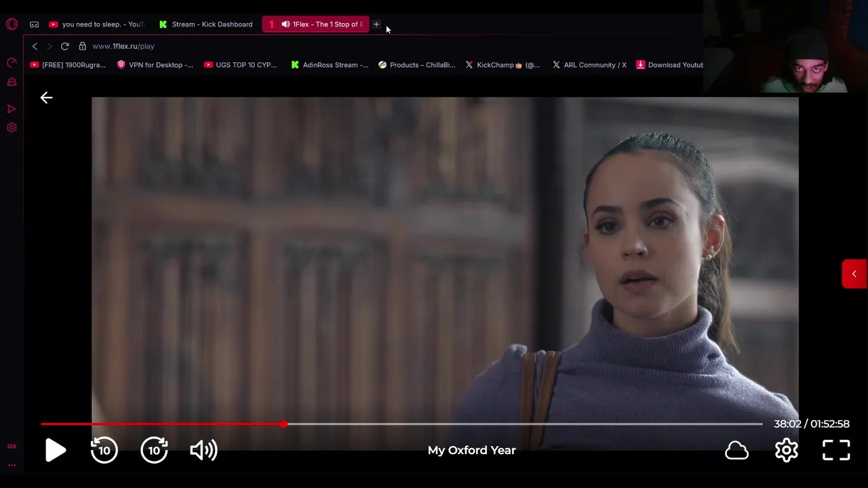Screen dimensions: 868x488
Task: Mute 1Flex tab via speaker icon
Action: (x=285, y=24)
